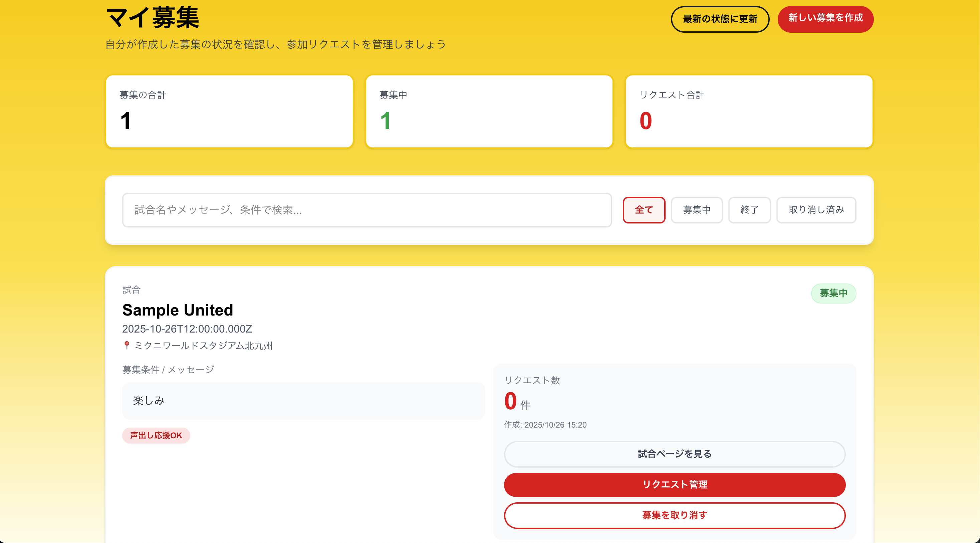Click the リクエスト合計 stats card
This screenshot has width=980, height=543.
tap(748, 111)
